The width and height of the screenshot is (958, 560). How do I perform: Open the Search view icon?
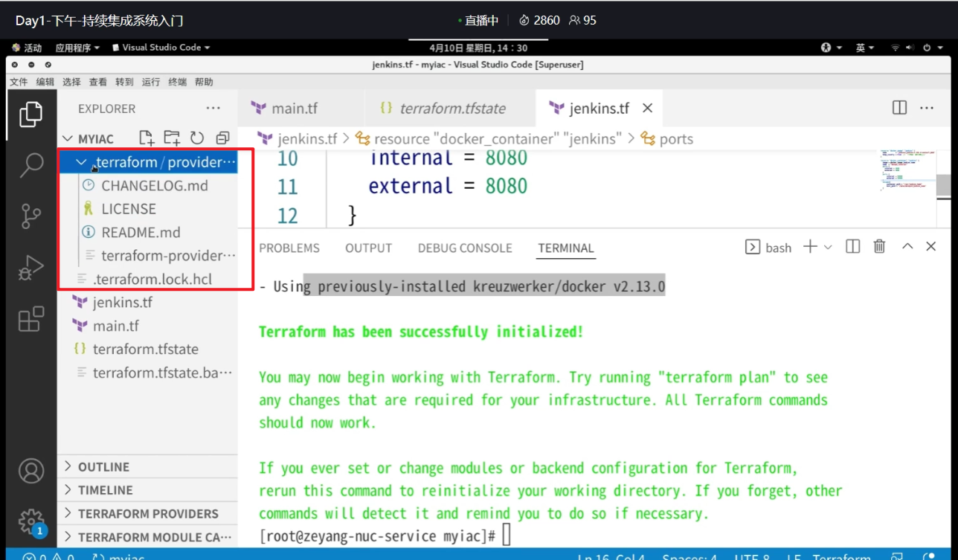point(31,165)
